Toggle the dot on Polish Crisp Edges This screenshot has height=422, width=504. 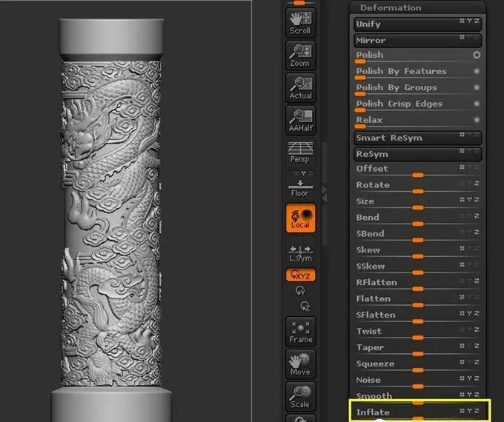pos(477,104)
